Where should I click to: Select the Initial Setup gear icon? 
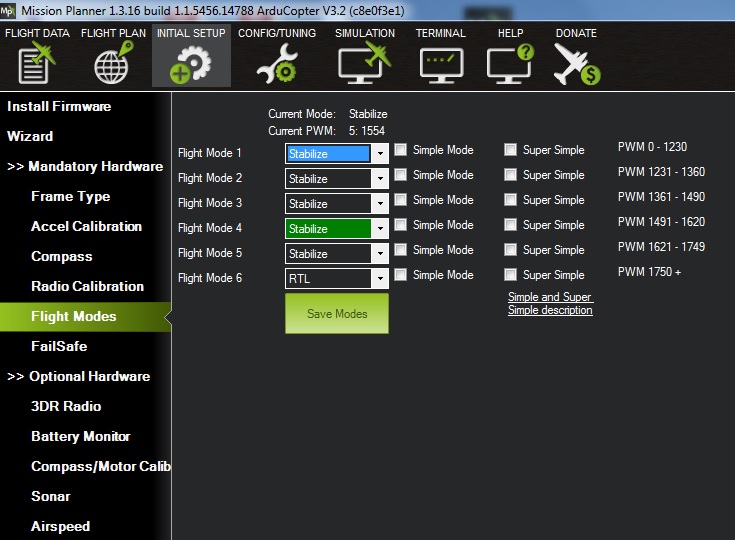(190, 65)
